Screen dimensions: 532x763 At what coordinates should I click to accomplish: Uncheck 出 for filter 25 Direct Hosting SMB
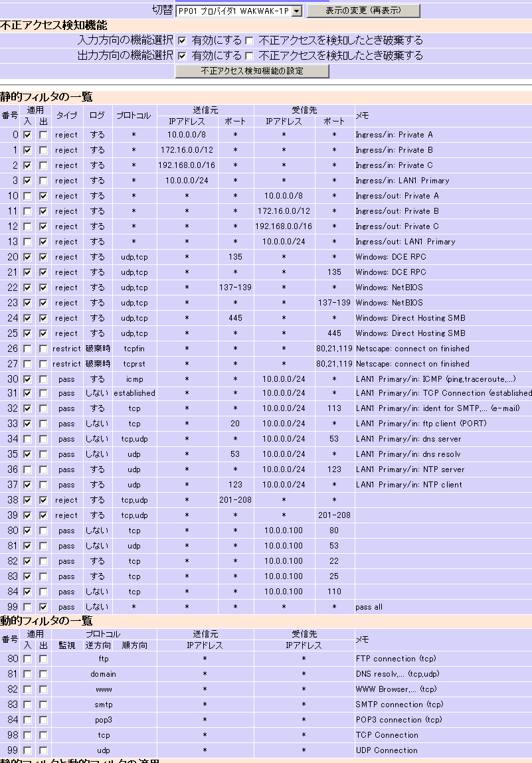coord(43,333)
